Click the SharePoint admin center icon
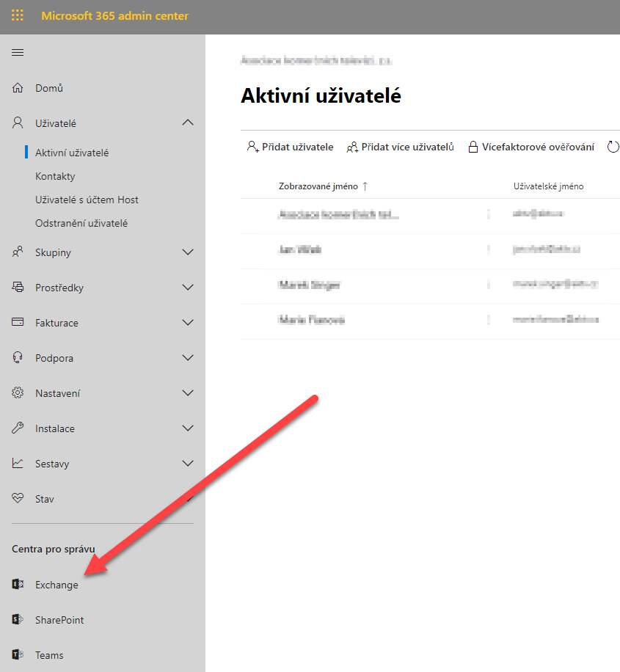This screenshot has width=620, height=672. coord(18,619)
